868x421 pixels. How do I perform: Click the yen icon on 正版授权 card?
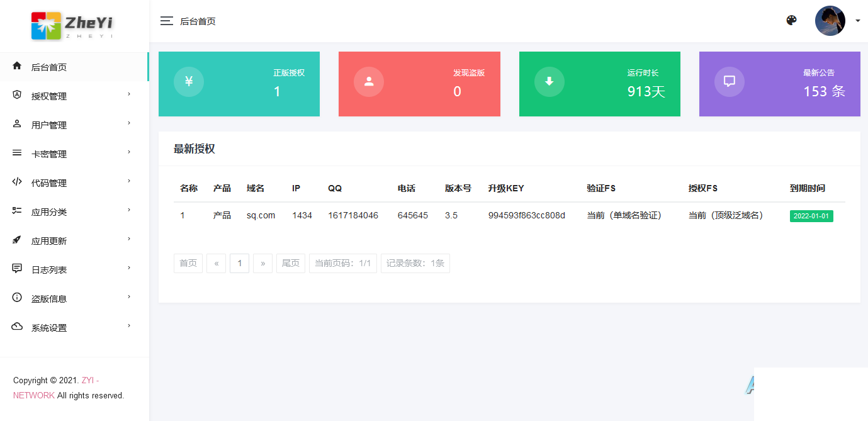pyautogui.click(x=188, y=82)
